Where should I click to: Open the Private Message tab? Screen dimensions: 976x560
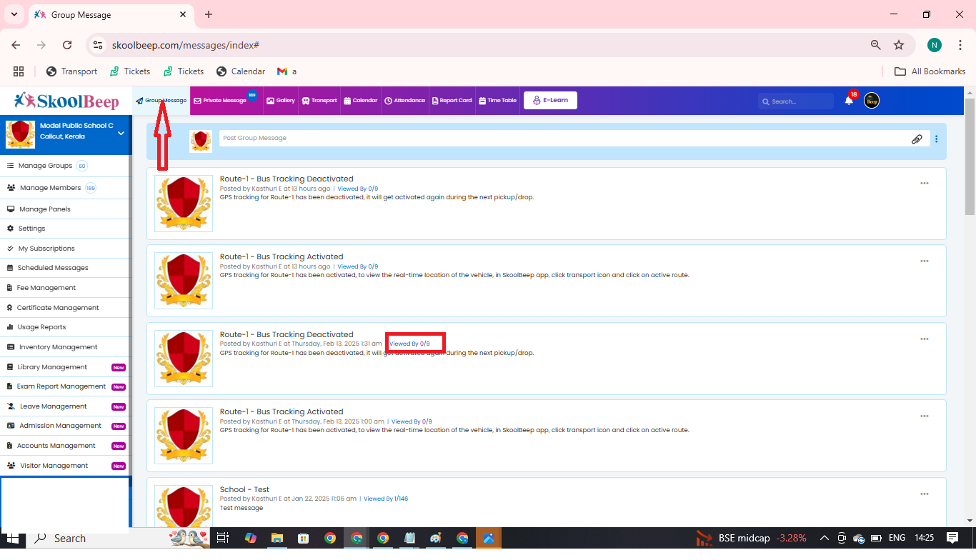click(x=225, y=101)
